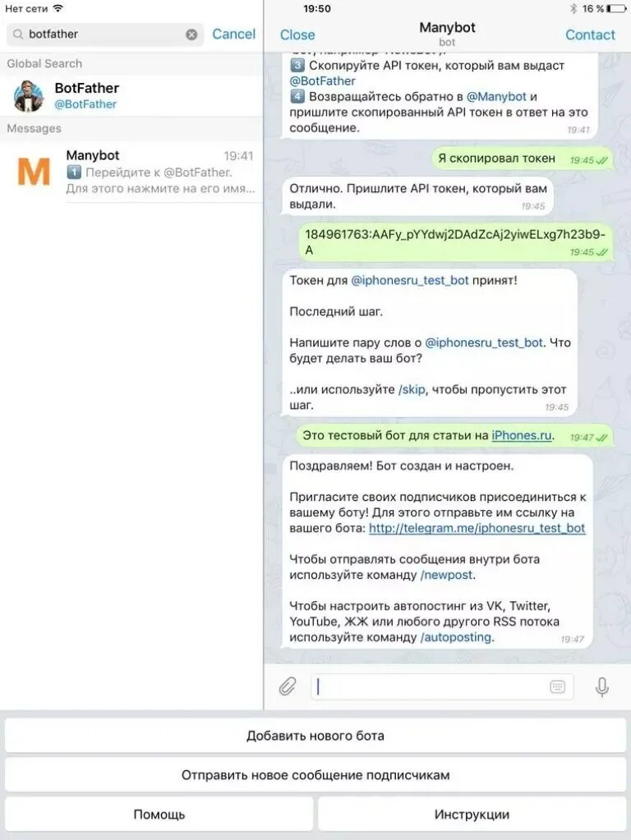Tap the search magnifier icon
This screenshot has height=840, width=631.
pyautogui.click(x=18, y=34)
